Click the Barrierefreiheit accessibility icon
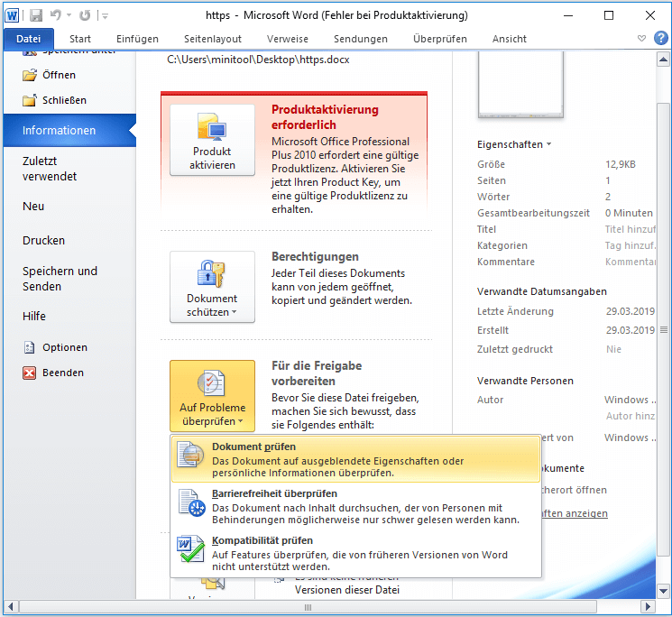 (191, 502)
